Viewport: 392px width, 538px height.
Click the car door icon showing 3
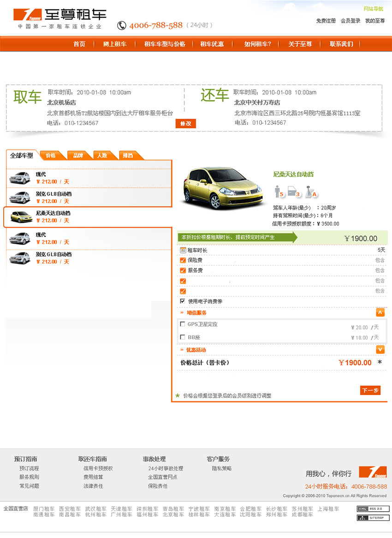pyautogui.click(x=294, y=192)
